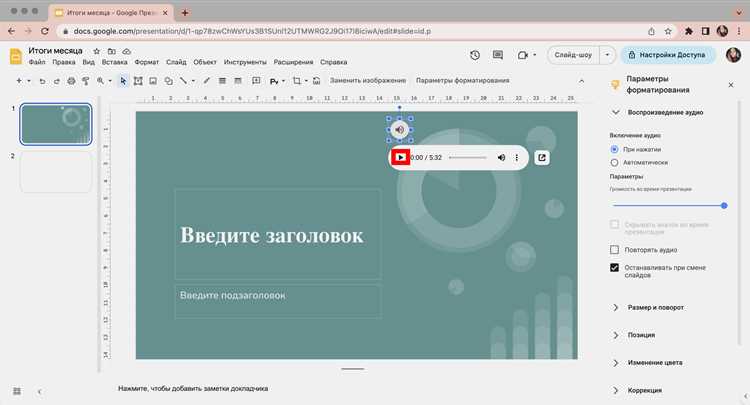Hide the menus with collapse chevron
Viewport: 750px width, 405px height.
(x=581, y=81)
